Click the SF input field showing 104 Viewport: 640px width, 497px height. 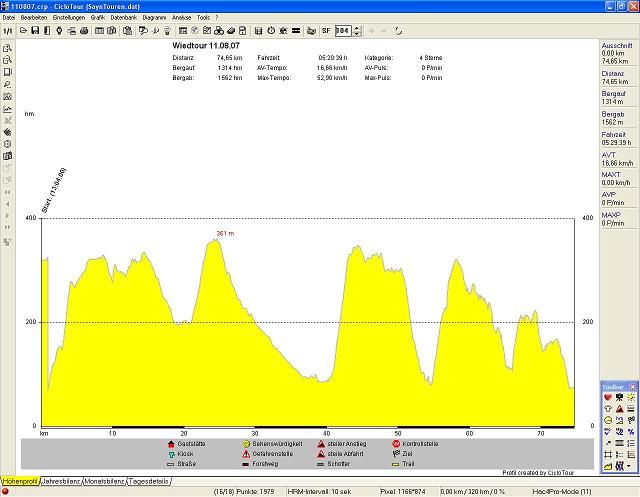click(x=343, y=31)
